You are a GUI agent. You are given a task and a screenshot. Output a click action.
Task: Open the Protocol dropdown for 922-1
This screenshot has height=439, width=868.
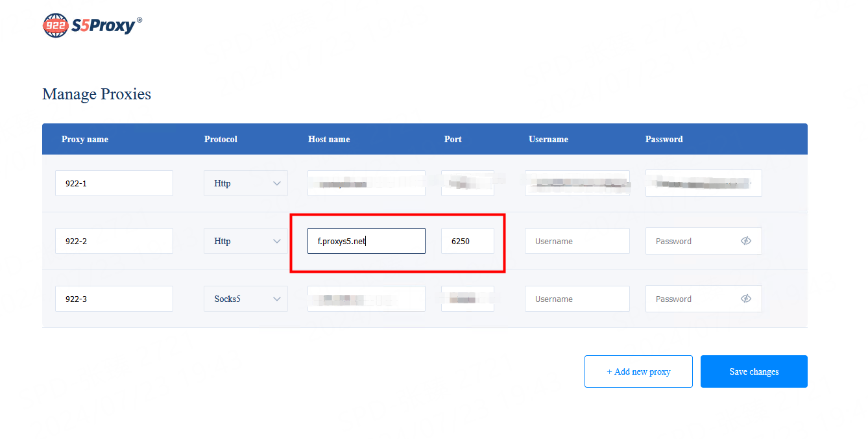tap(245, 184)
